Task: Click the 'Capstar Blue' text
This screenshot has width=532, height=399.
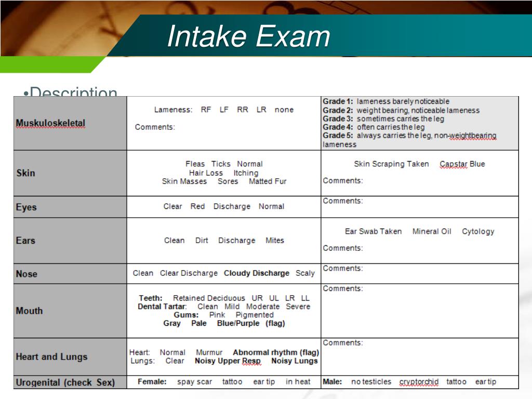Action: coord(462,164)
